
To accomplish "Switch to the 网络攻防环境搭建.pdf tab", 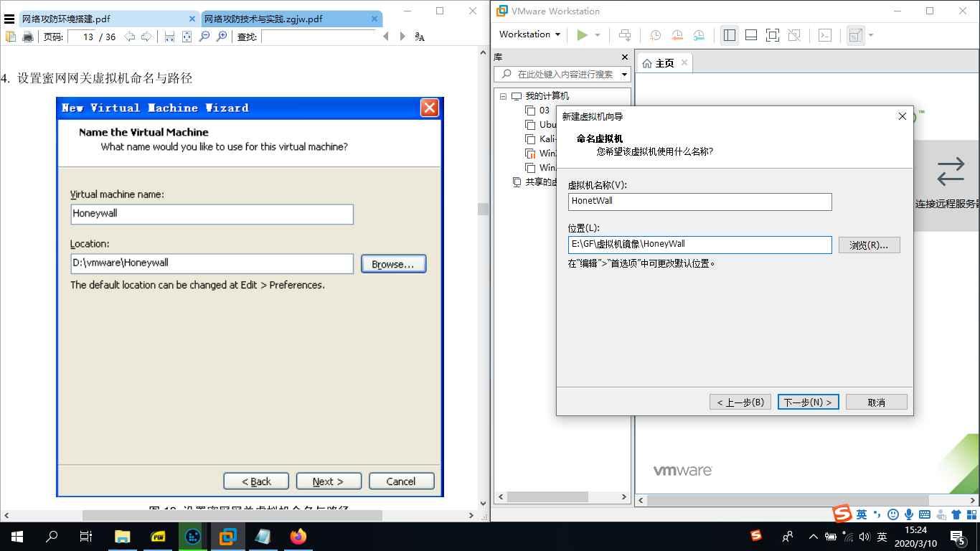I will tap(109, 19).
